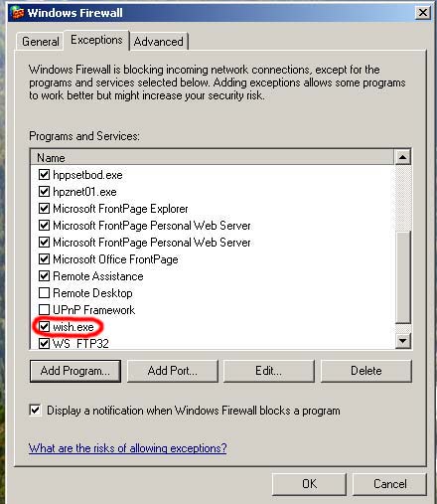The width and height of the screenshot is (437, 504).
Task: Toggle the hpznet01.exe checkbox
Action: [44, 192]
